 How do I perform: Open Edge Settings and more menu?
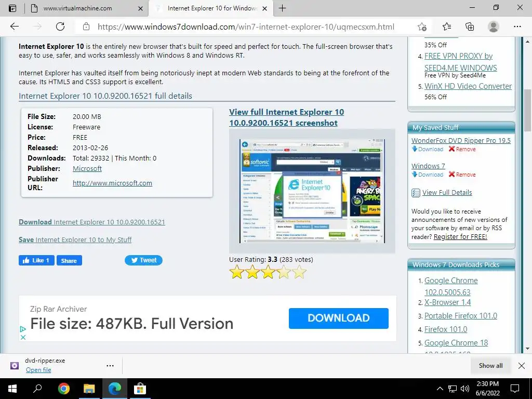pos(517,26)
